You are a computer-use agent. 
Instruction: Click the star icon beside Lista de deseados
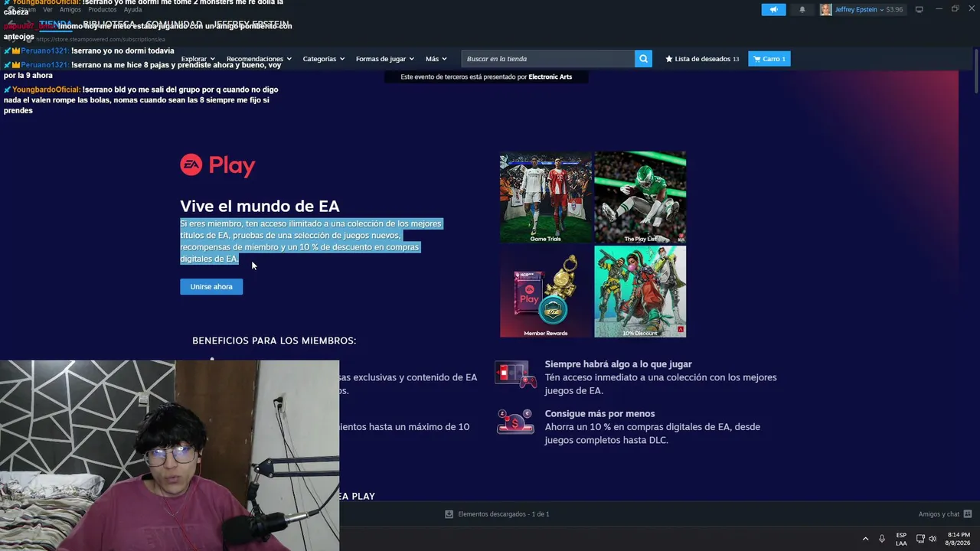pos(668,59)
